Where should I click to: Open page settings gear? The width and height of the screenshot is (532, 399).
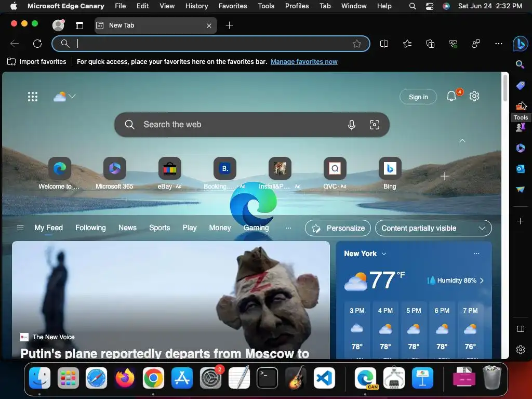(474, 96)
